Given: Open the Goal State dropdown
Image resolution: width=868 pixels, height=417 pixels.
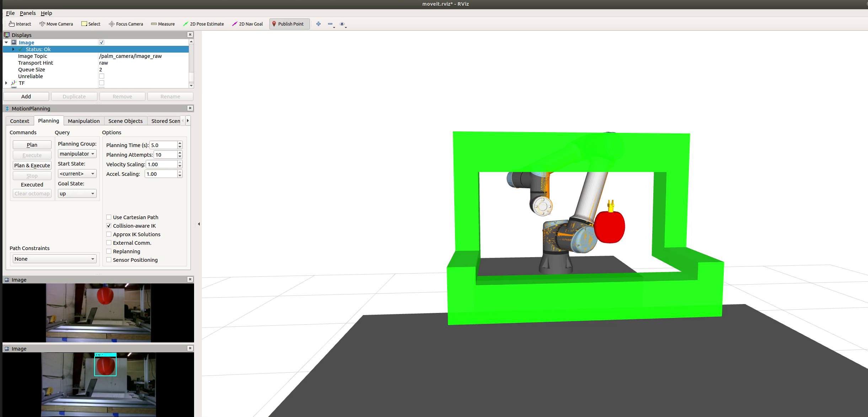Looking at the screenshot, I should pyautogui.click(x=77, y=194).
